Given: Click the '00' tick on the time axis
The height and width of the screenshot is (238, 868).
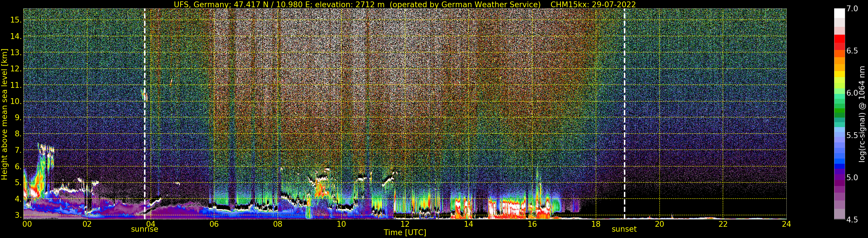Looking at the screenshot, I should pyautogui.click(x=27, y=224).
